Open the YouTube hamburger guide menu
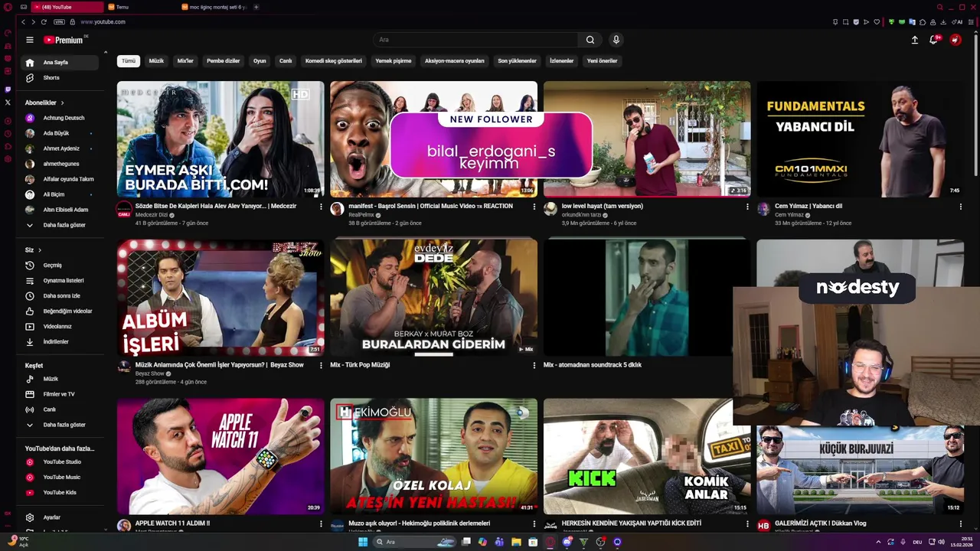The image size is (980, 551). coord(30,40)
